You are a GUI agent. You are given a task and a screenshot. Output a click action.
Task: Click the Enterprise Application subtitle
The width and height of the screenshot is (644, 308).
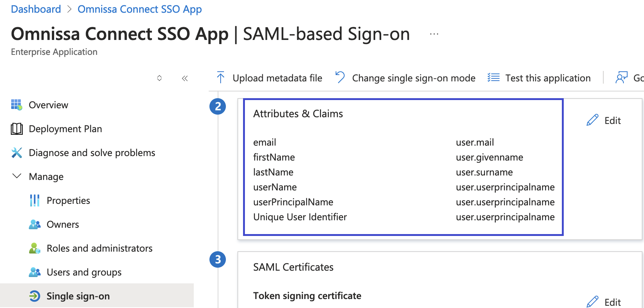point(54,52)
